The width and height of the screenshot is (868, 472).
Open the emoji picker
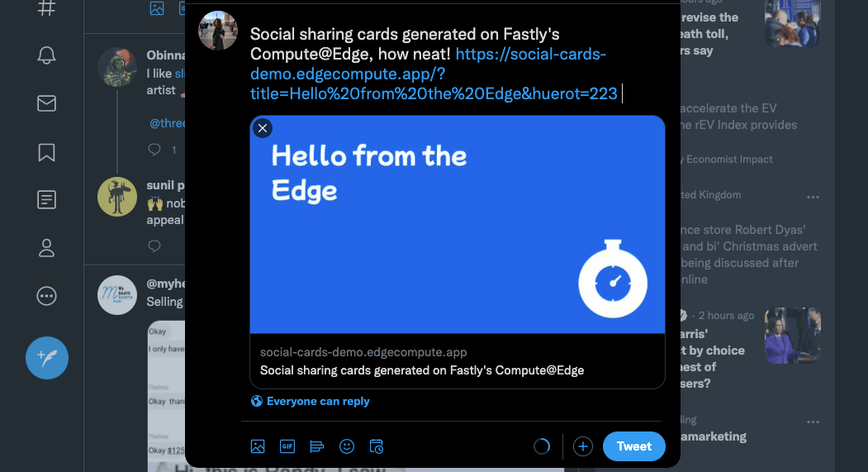(347, 446)
